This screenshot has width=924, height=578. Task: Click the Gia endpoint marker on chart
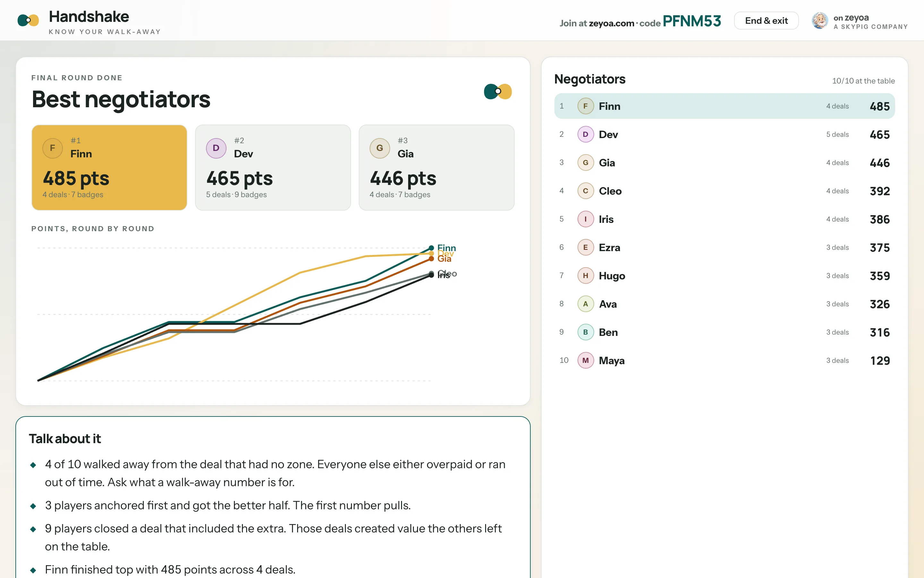click(431, 259)
